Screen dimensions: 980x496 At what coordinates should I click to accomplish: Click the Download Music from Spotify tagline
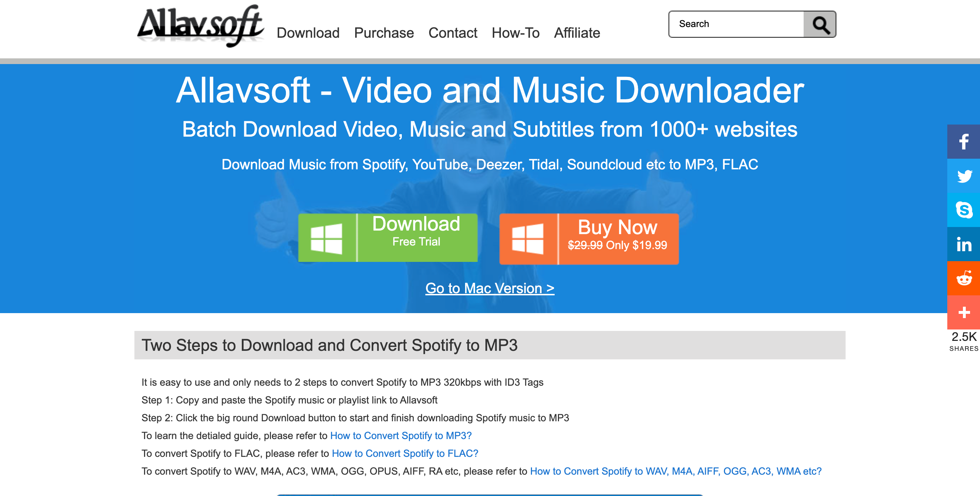[x=490, y=164]
